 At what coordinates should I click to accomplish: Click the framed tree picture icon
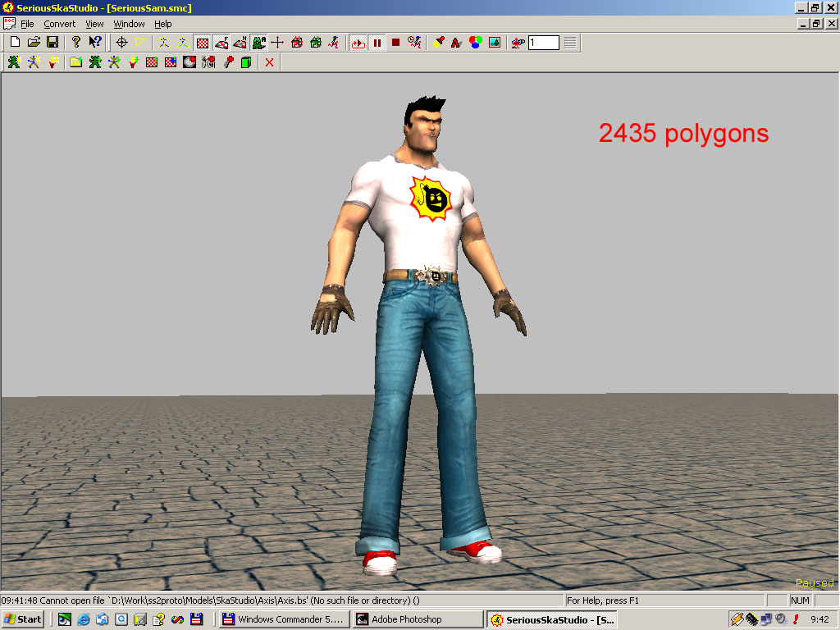click(495, 43)
